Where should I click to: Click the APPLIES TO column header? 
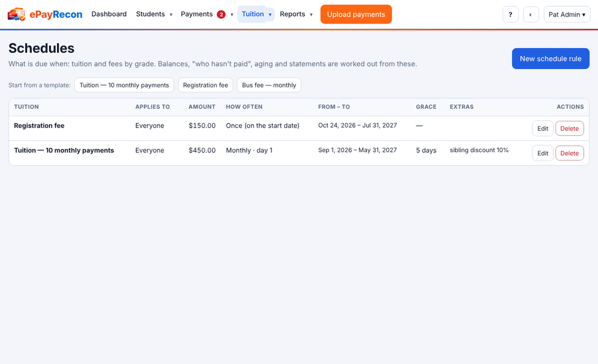152,107
